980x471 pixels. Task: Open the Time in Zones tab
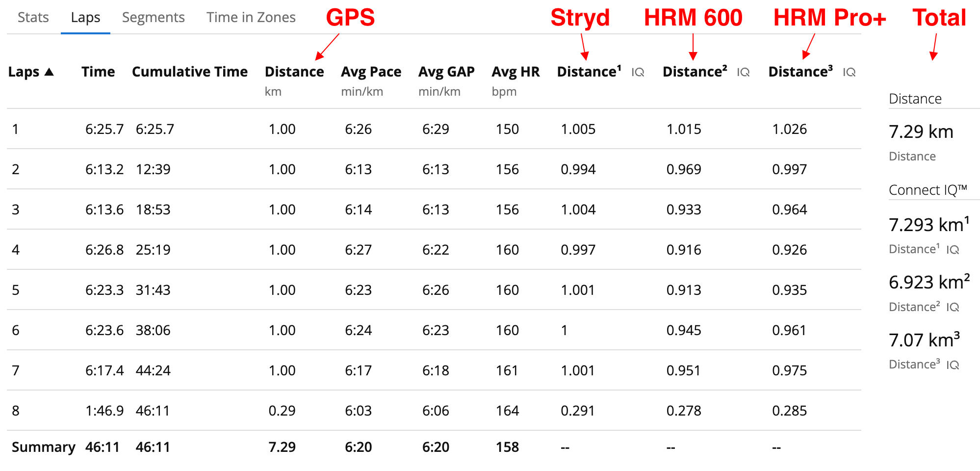click(x=251, y=17)
